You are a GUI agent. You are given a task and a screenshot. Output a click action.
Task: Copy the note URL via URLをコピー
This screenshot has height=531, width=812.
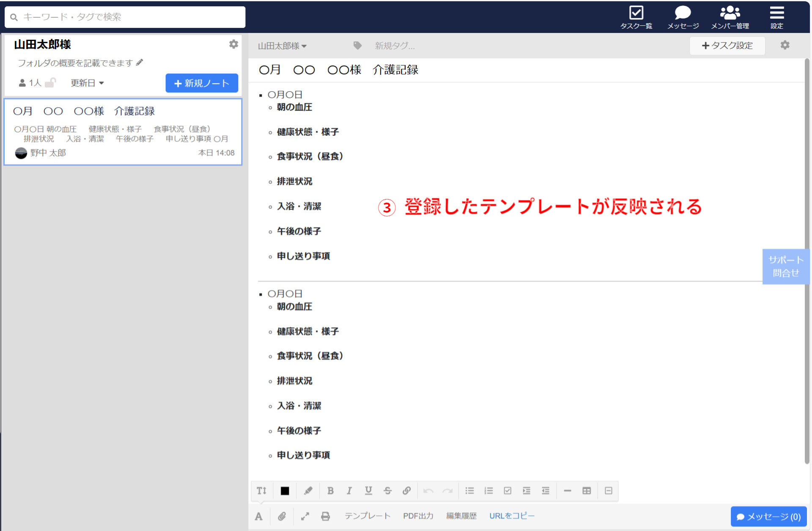(512, 516)
